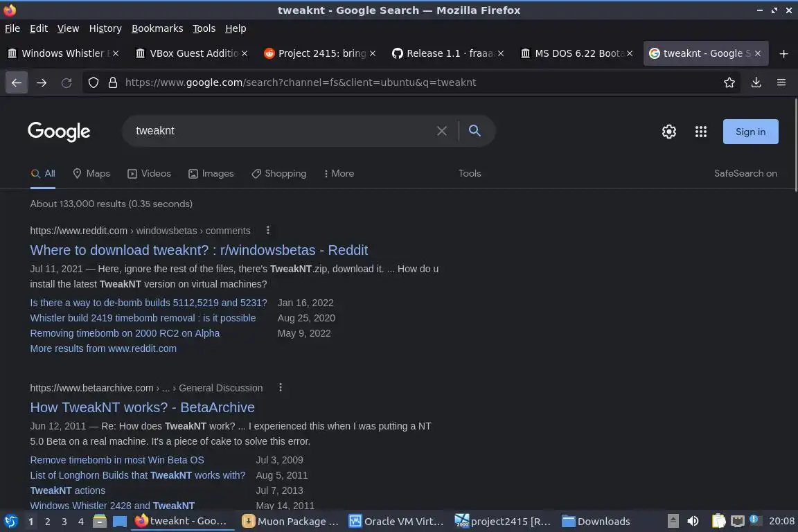Open Google quick settings gear
798x532 pixels.
[x=668, y=132]
